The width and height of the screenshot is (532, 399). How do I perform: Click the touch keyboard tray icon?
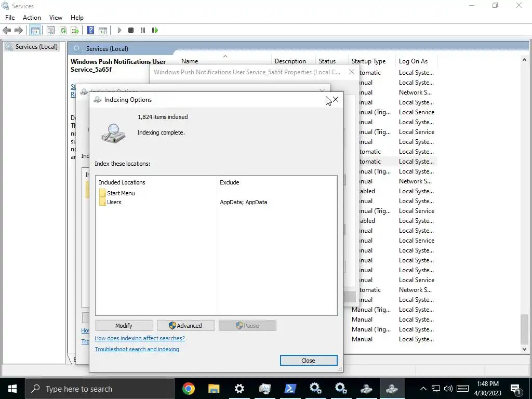click(x=462, y=389)
